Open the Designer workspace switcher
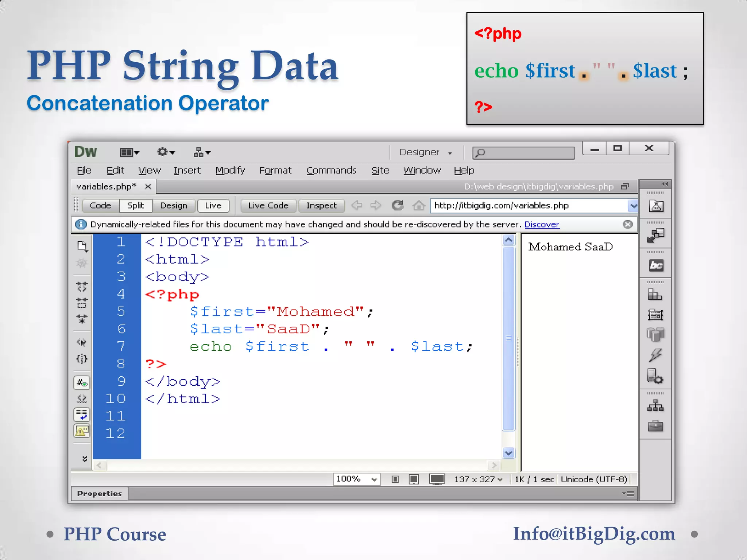This screenshot has width=747, height=560. 426,152
